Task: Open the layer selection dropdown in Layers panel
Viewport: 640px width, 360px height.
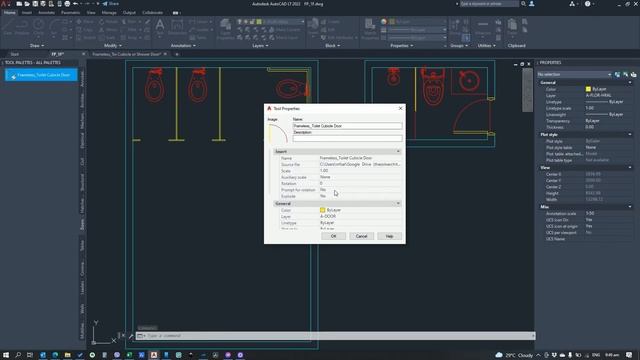Action: 302,21
